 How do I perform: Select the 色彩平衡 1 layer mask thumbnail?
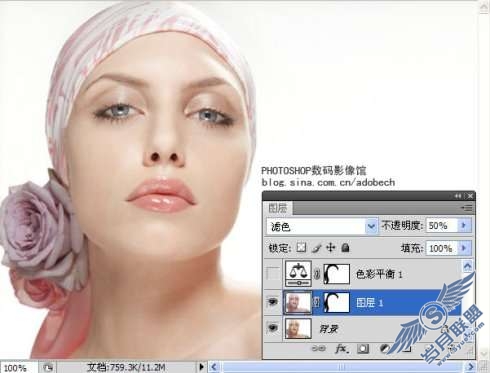point(336,274)
